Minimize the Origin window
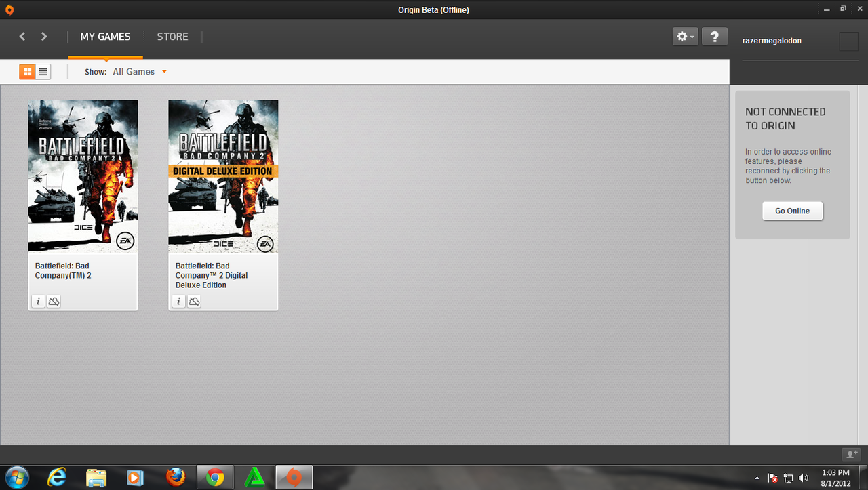The image size is (868, 490). point(826,9)
